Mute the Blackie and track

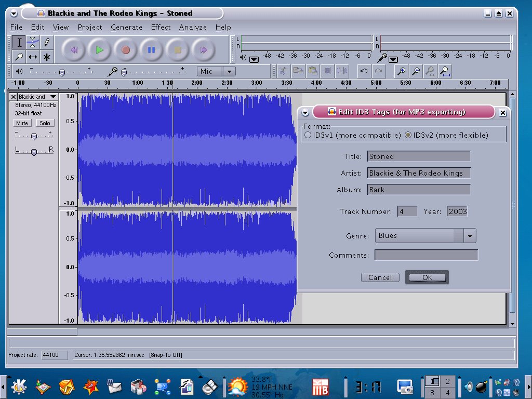coord(22,123)
